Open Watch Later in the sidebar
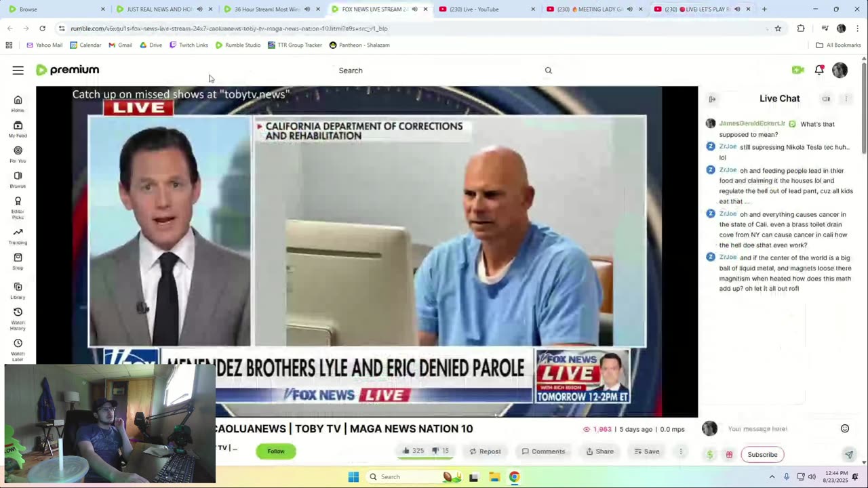This screenshot has height=488, width=868. [18, 350]
